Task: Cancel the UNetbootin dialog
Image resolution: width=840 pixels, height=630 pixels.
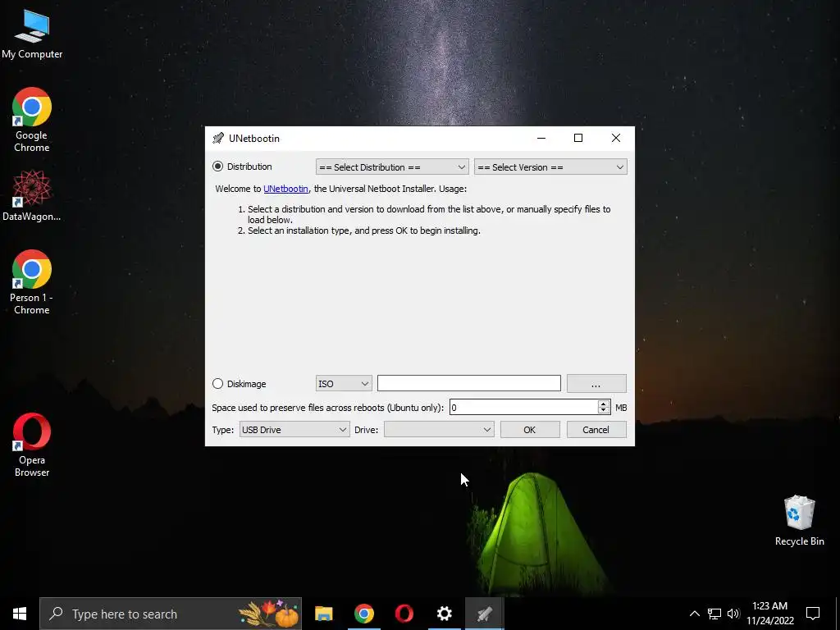Action: 596,430
